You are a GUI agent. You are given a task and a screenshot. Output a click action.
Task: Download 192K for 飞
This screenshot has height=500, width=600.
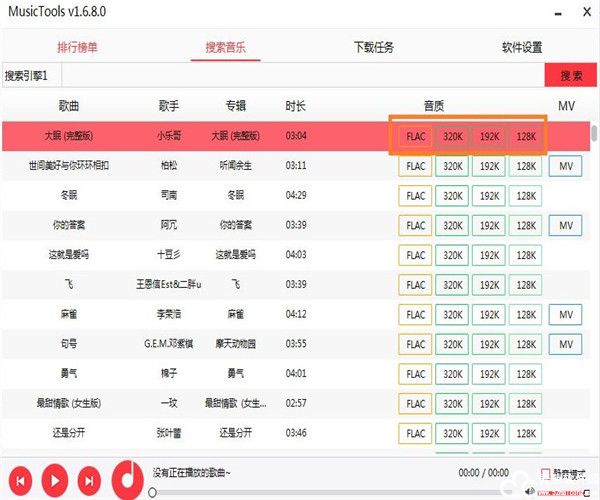pos(489,285)
